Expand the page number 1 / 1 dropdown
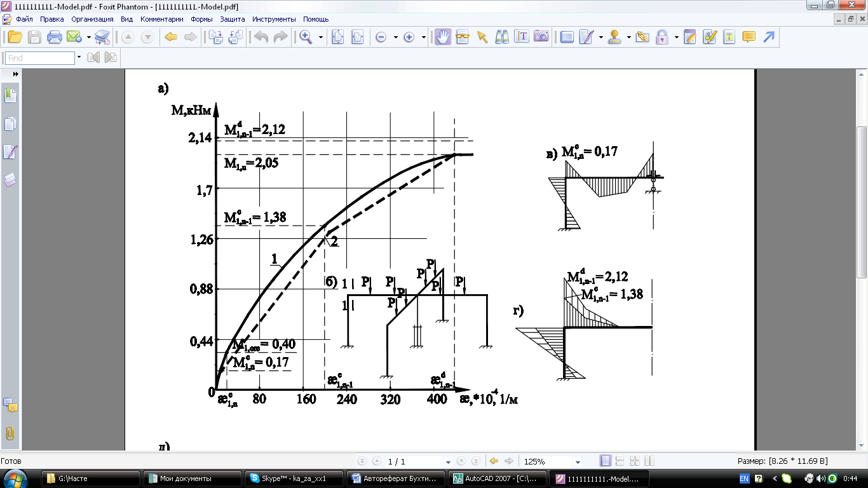Viewport: 868px width, 488px height. click(448, 462)
